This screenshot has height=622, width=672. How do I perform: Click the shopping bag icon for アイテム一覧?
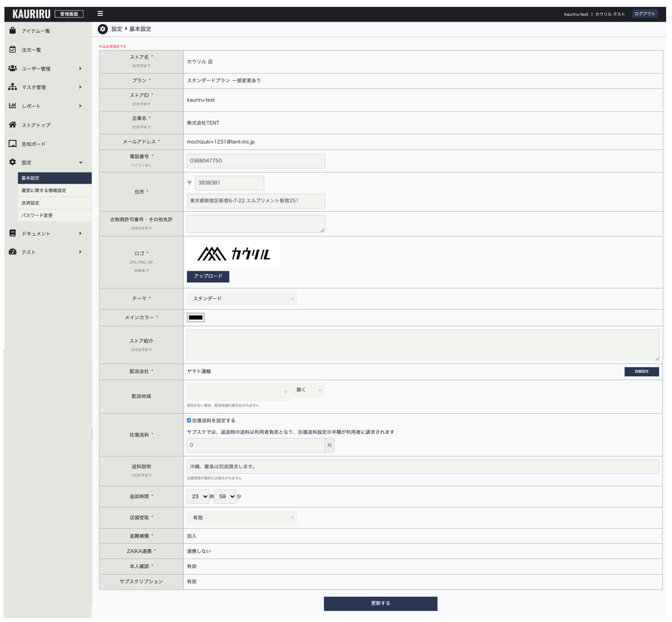point(13,30)
